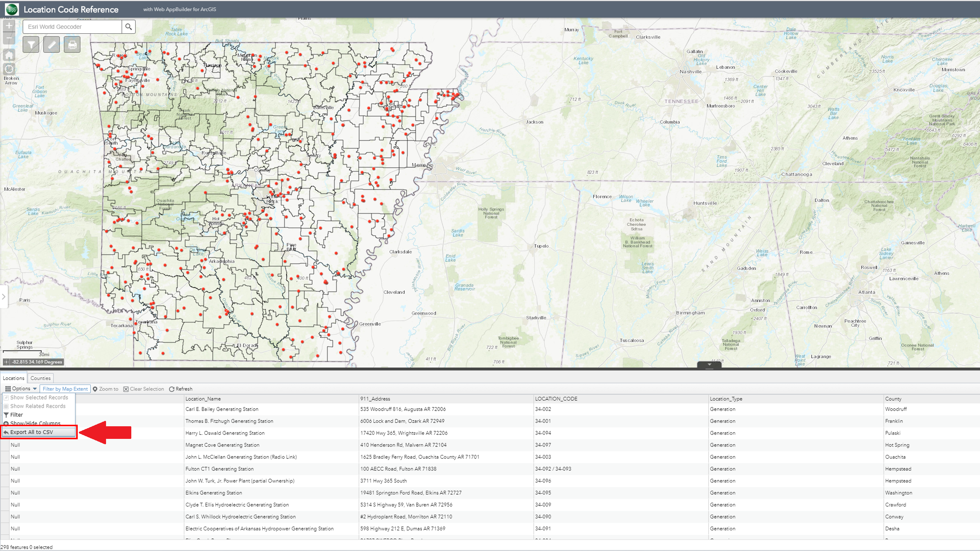This screenshot has width=980, height=551.
Task: Open the Print widget
Action: tap(72, 45)
